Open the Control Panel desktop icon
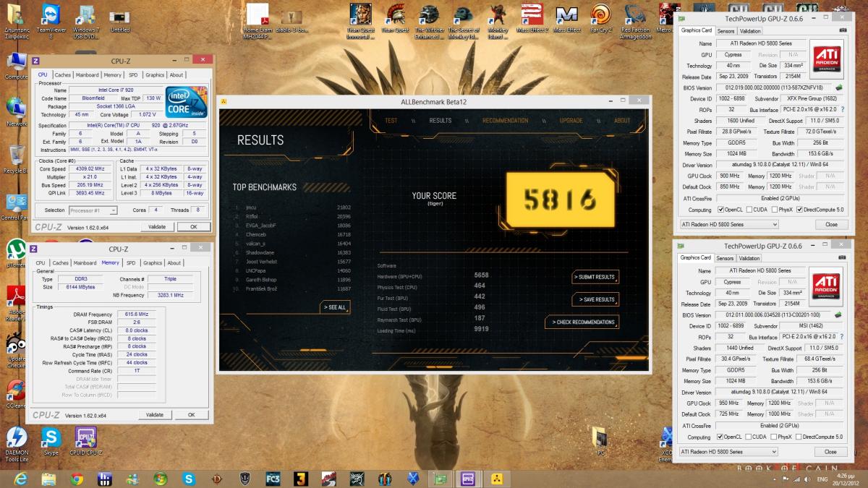Screen dimensions: 868x488 14,207
